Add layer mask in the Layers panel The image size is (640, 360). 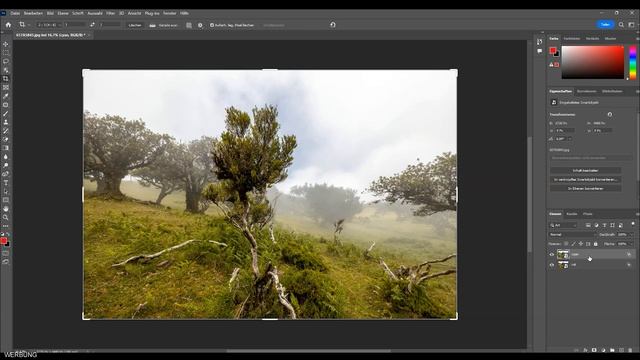pos(594,350)
